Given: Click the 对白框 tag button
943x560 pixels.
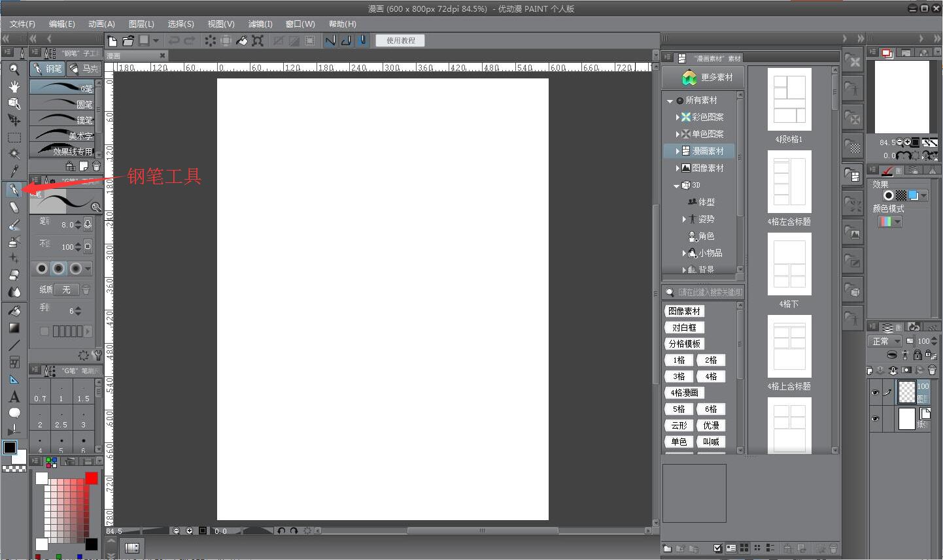Looking at the screenshot, I should pos(684,327).
